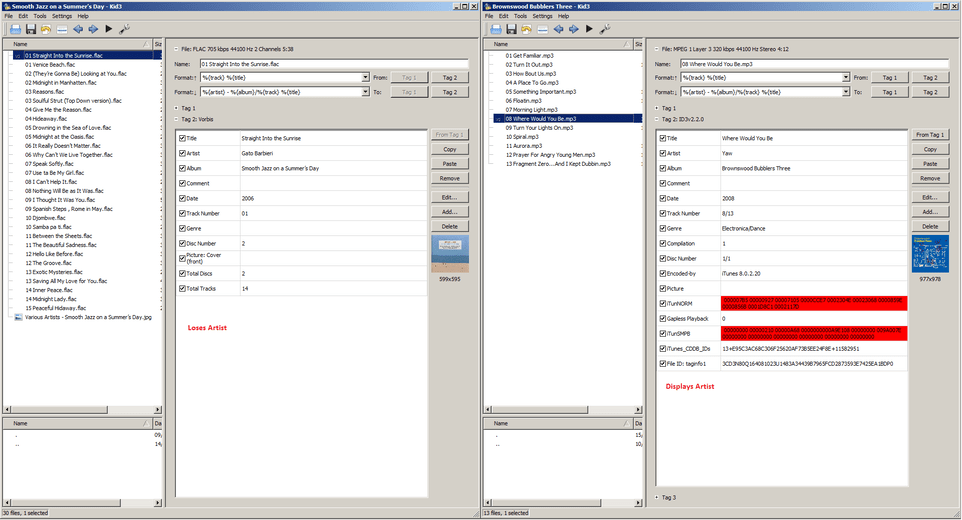Select Various Artists - Smooth Jazz jpg file

point(88,317)
